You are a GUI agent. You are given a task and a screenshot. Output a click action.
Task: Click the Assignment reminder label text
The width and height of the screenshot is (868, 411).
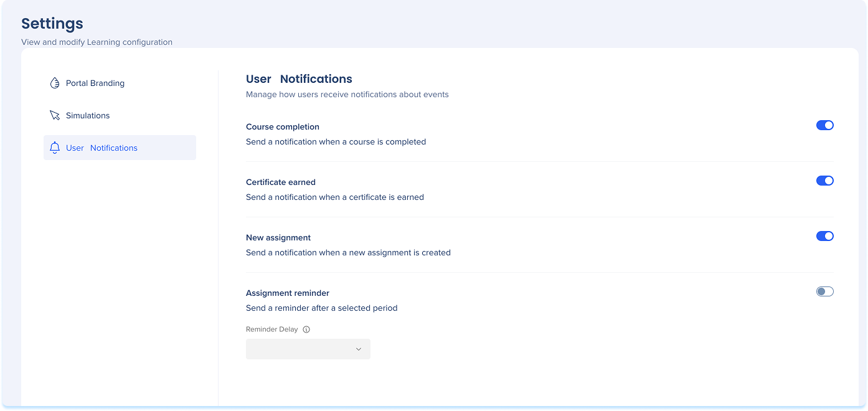(x=288, y=293)
